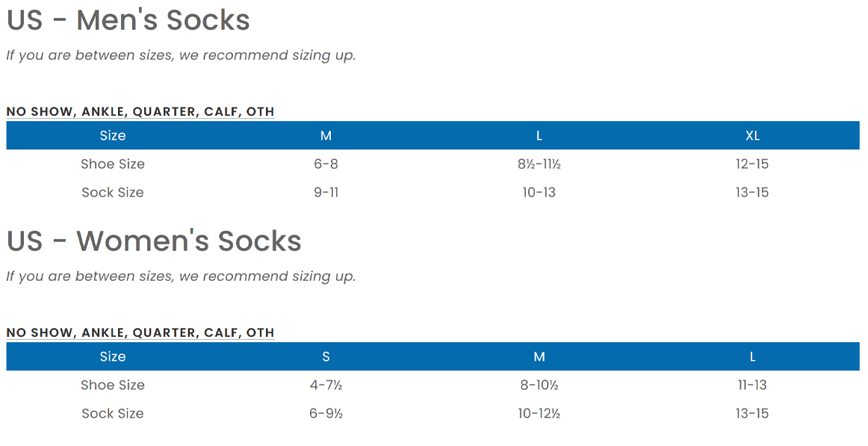Select men's shoe size 8½-11½ cell
This screenshot has width=868, height=446.
(x=539, y=164)
